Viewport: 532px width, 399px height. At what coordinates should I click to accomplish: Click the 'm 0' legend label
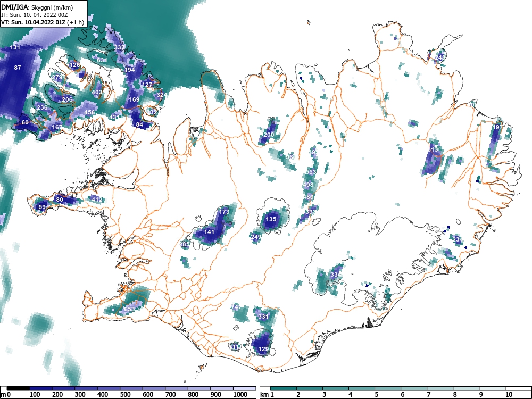[6, 395]
